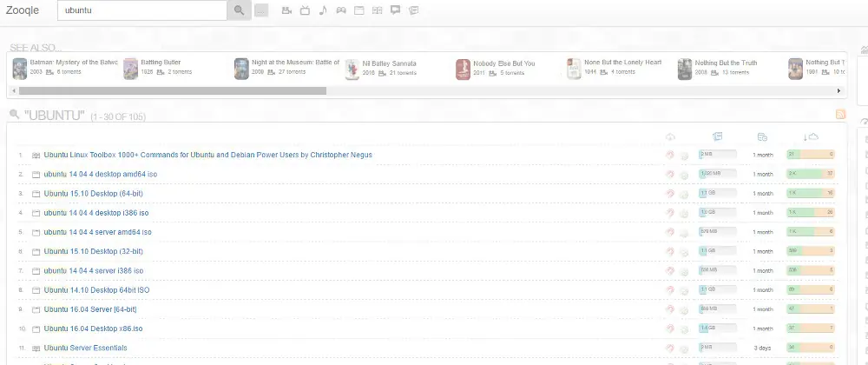Filter by books icon in header
Image resolution: width=868 pixels, height=365 pixels.
point(377,10)
